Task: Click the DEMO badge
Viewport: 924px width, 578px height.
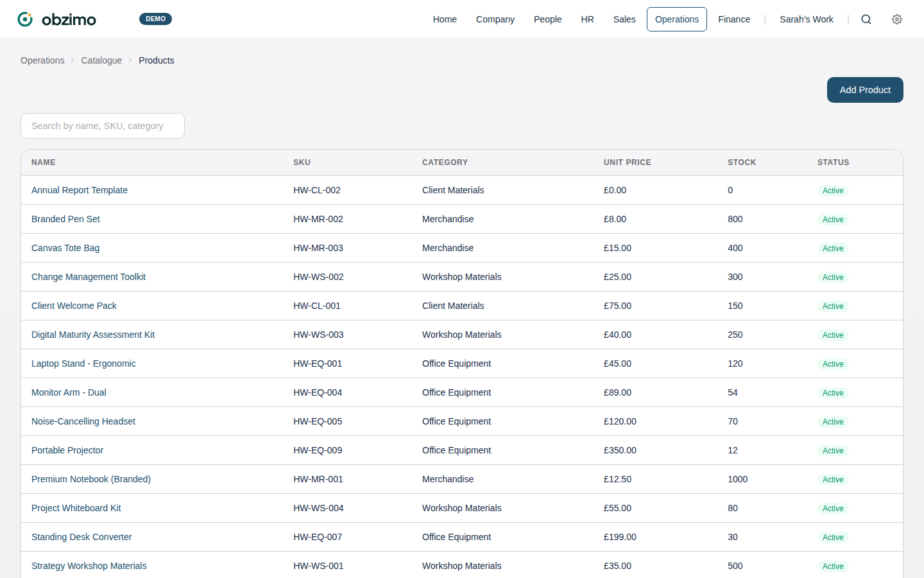Action: 155,19
